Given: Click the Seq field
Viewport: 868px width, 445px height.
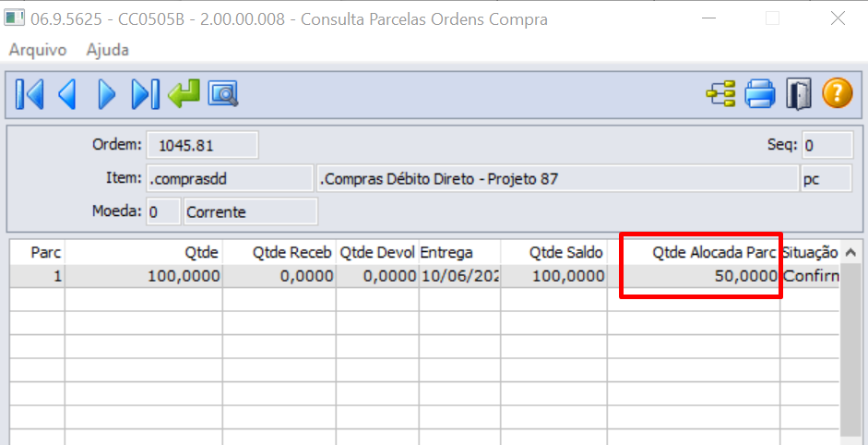Looking at the screenshot, I should (x=827, y=146).
